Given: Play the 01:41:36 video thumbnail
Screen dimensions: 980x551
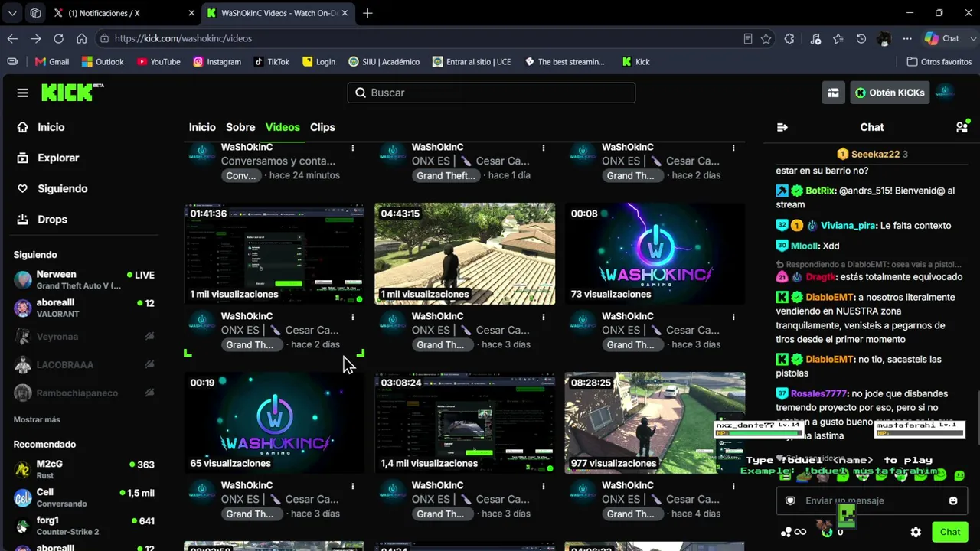Looking at the screenshot, I should tap(274, 254).
